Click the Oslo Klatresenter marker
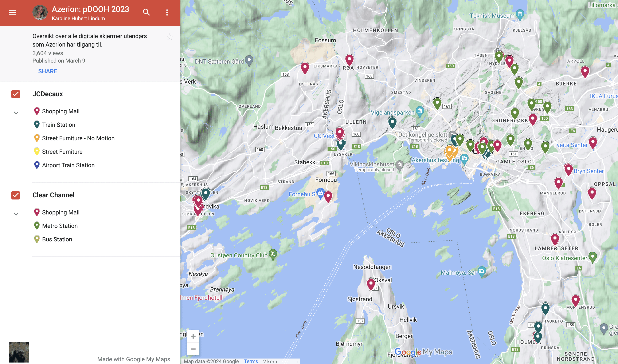This screenshot has height=364, width=618. coord(593,257)
